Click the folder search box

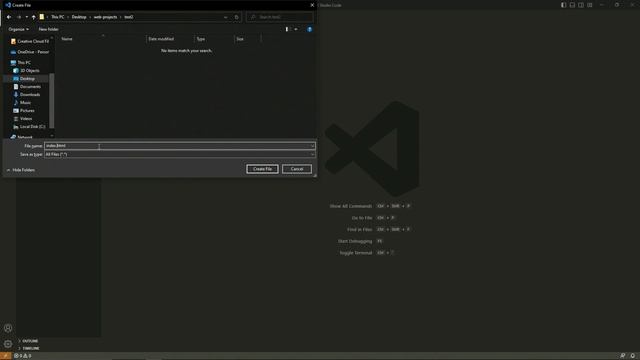(280, 17)
